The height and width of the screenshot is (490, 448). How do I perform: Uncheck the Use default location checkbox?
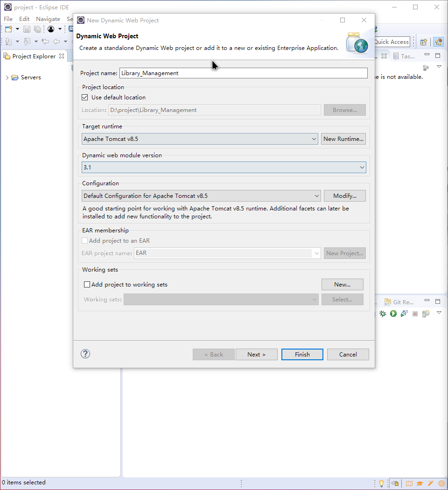[84, 97]
